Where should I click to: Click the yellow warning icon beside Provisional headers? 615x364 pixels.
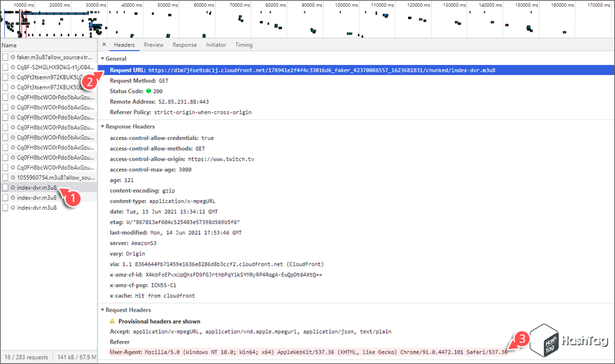coord(112,321)
